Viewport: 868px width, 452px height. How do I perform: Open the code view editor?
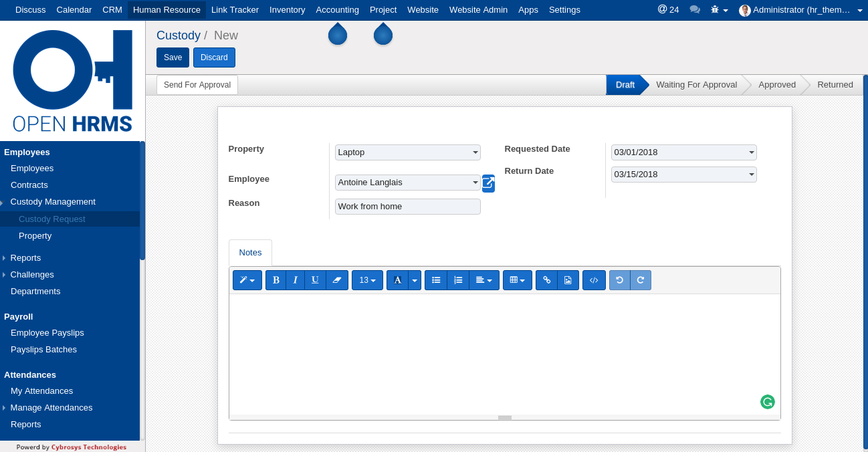pyautogui.click(x=594, y=280)
